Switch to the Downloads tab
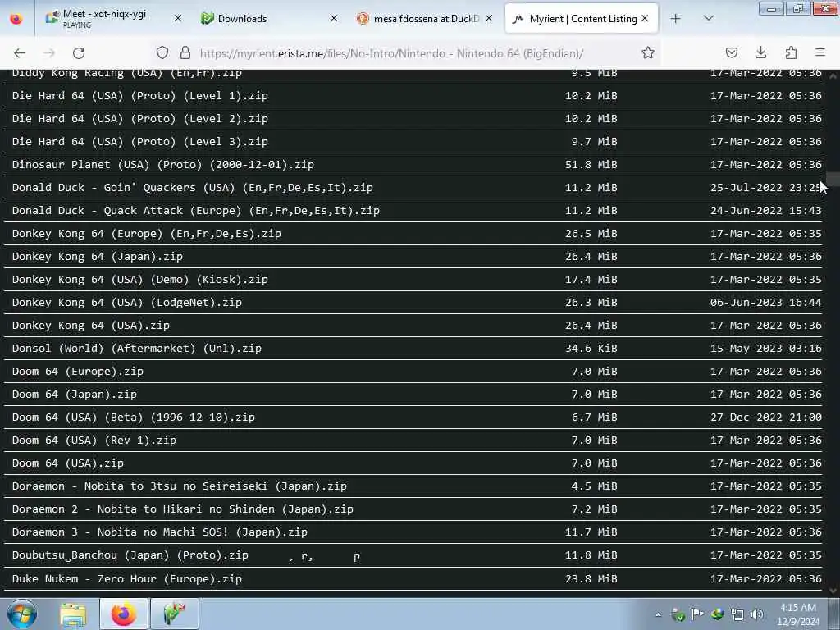The image size is (840, 630). click(x=268, y=19)
